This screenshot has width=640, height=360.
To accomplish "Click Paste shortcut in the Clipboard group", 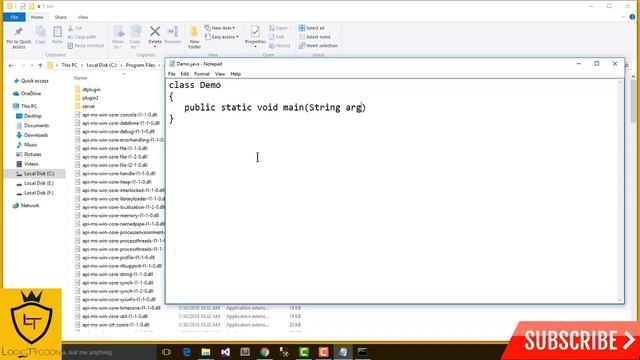I will pyautogui.click(x=86, y=46).
